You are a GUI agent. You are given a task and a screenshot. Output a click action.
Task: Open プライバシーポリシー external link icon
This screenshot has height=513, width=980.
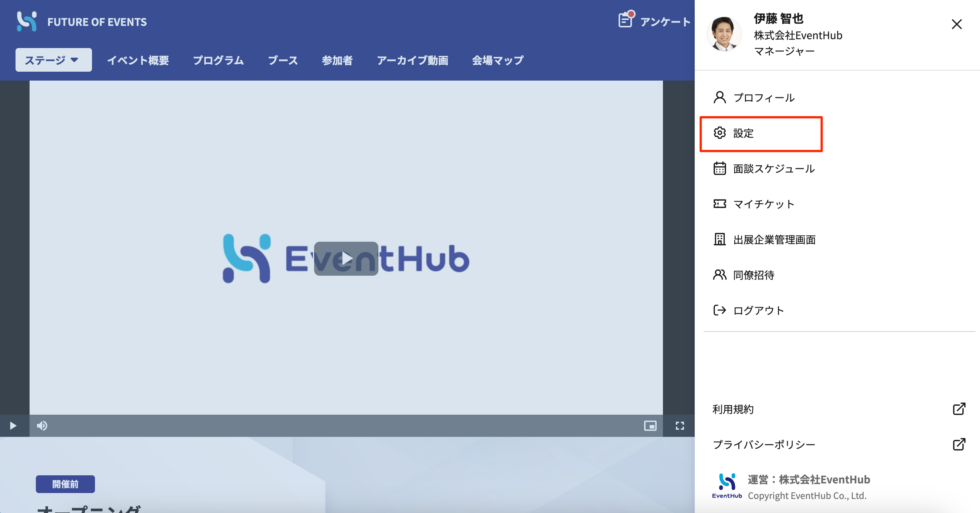point(959,444)
